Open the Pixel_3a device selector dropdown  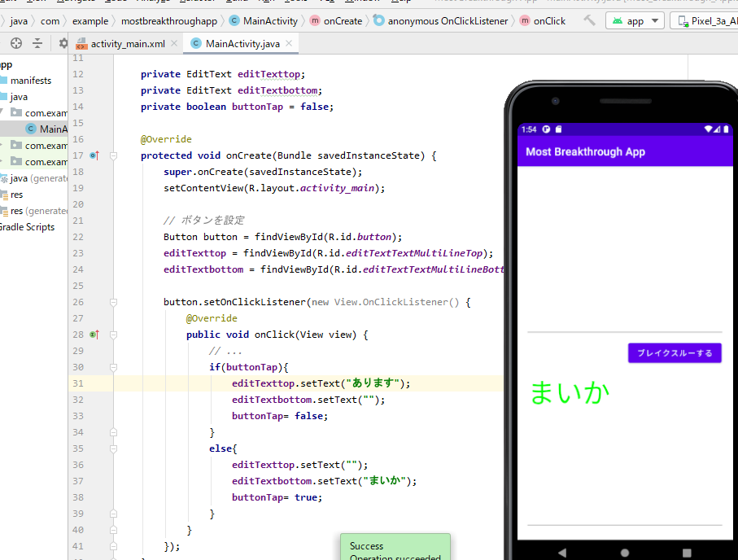pos(705,20)
